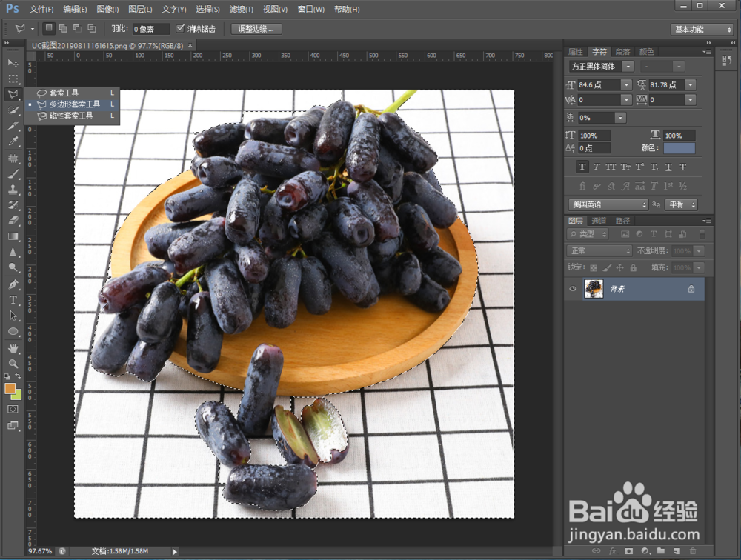The width and height of the screenshot is (741, 560).
Task: Select the Hand tool
Action: pyautogui.click(x=13, y=348)
